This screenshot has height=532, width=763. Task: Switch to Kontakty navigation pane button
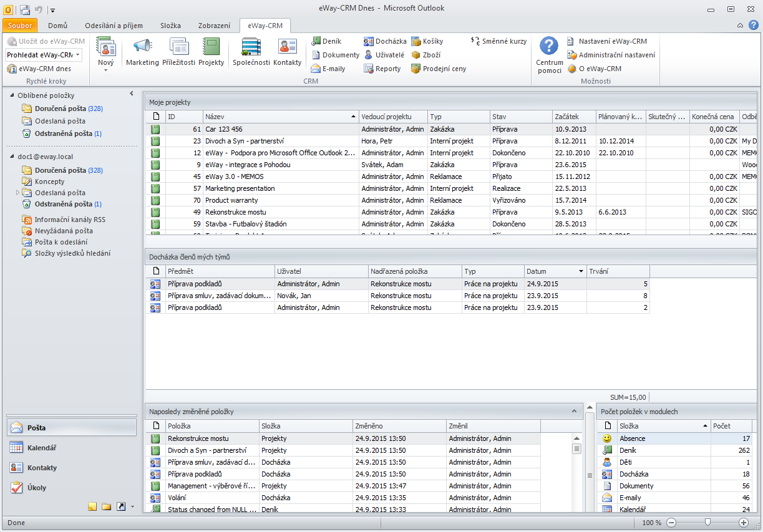72,468
